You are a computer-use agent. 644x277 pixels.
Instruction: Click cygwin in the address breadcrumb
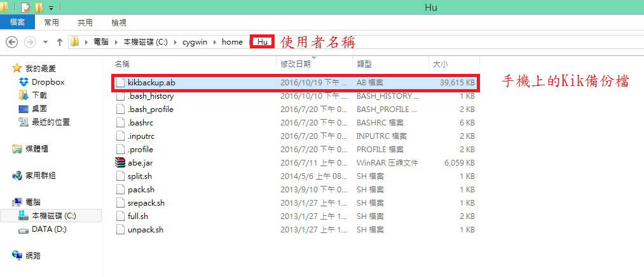(x=195, y=42)
